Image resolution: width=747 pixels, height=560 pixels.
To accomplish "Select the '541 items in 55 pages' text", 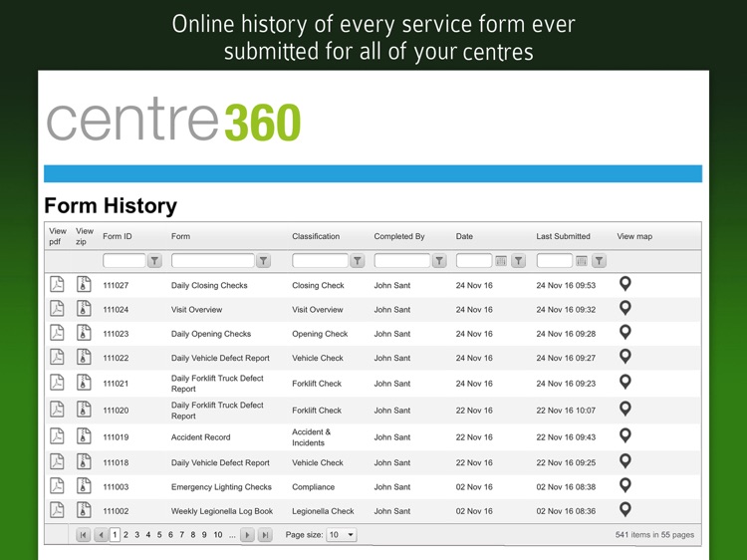I will [x=654, y=535].
